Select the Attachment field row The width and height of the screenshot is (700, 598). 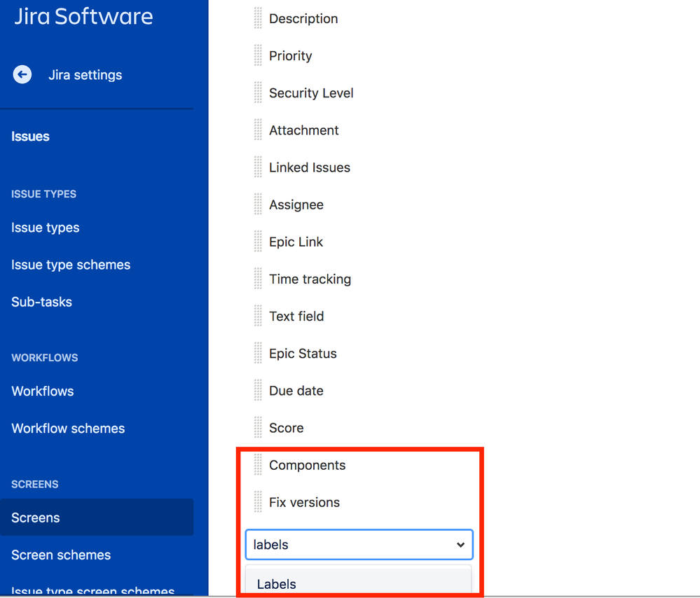pyautogui.click(x=303, y=130)
